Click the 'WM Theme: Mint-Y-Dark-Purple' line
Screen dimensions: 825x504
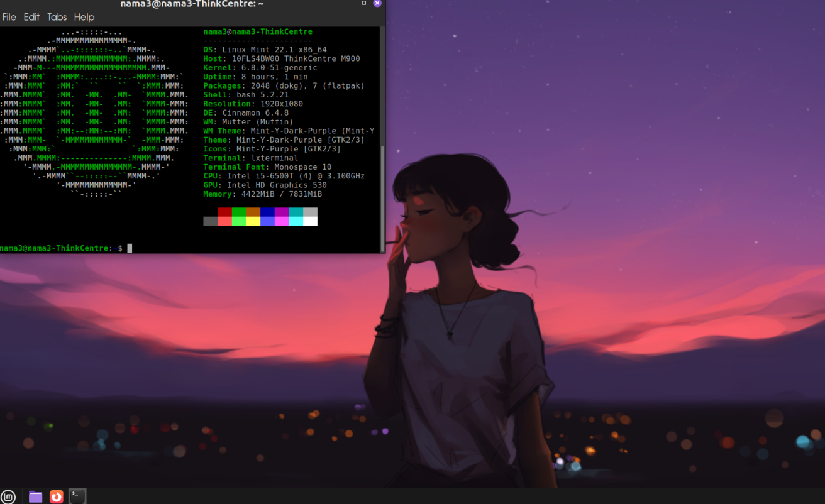(289, 131)
